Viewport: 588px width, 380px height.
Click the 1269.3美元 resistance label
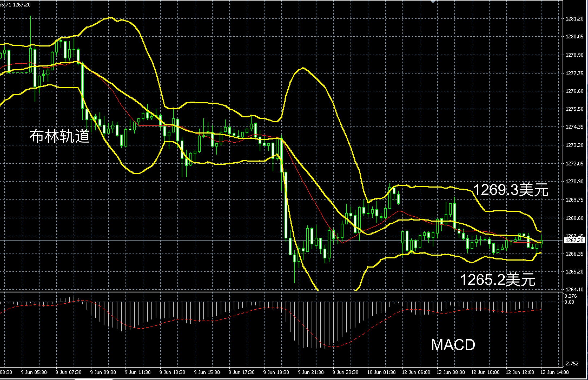(511, 190)
